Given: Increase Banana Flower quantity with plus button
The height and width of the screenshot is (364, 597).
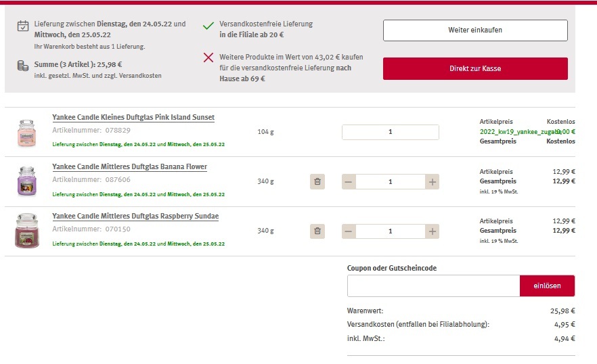Looking at the screenshot, I should pyautogui.click(x=432, y=181).
